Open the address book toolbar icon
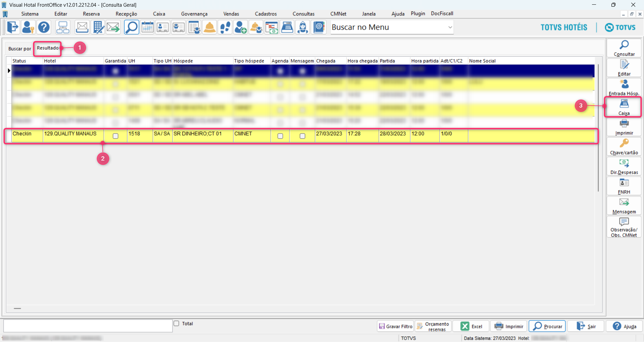644x342 pixels. click(x=319, y=27)
